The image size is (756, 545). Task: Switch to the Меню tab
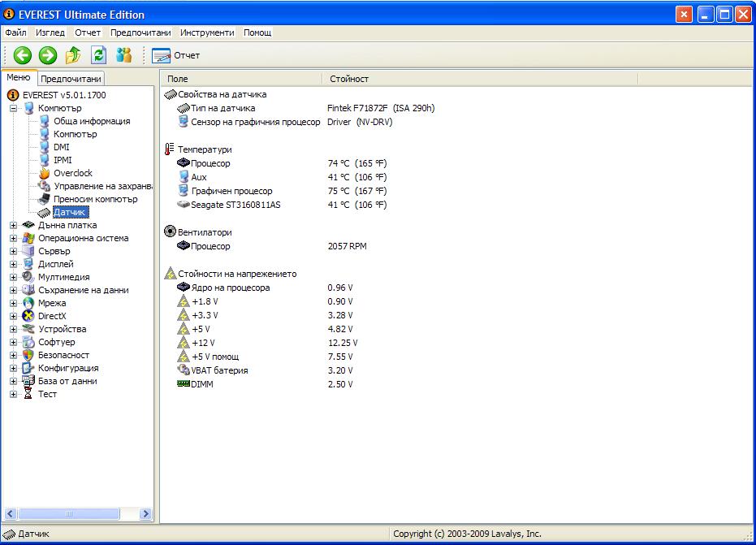tap(19, 78)
